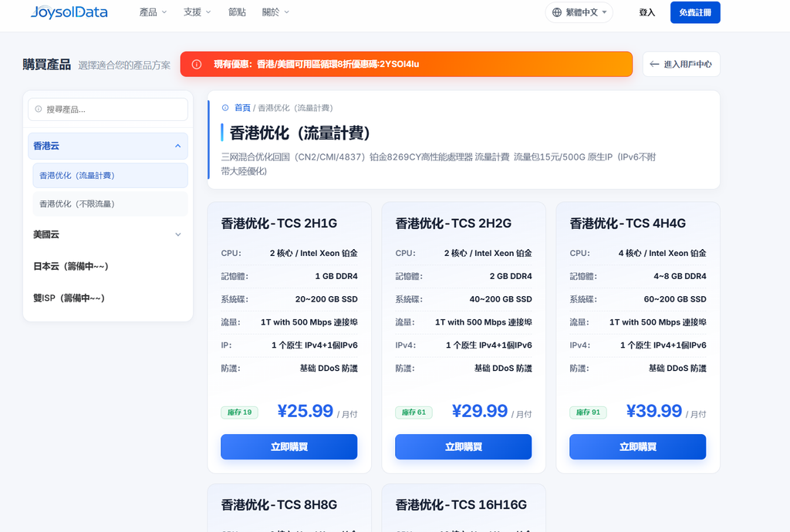790x532 pixels.
Task: Click the 香港优化（流量計費）main heading
Action: point(301,133)
